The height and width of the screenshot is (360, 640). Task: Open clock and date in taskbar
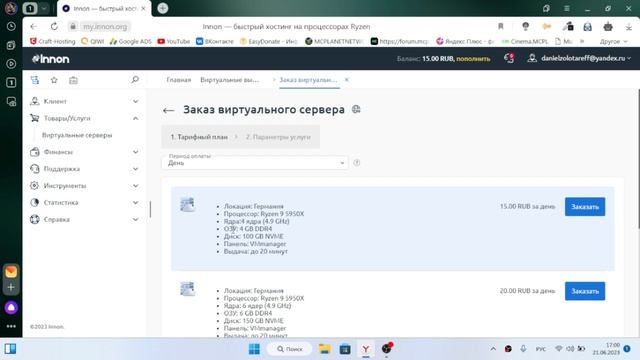pos(606,349)
